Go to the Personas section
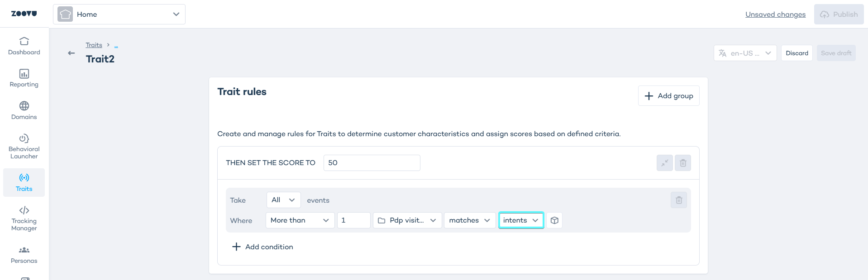 click(x=24, y=255)
